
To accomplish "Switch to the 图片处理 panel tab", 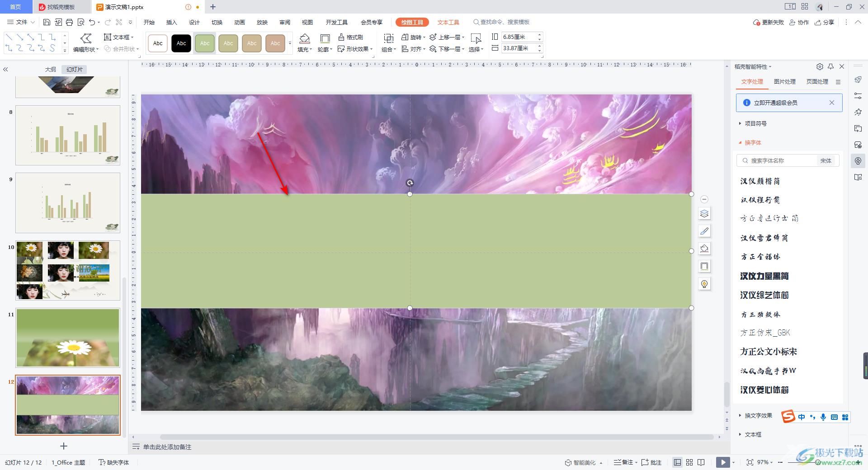I will pyautogui.click(x=785, y=82).
